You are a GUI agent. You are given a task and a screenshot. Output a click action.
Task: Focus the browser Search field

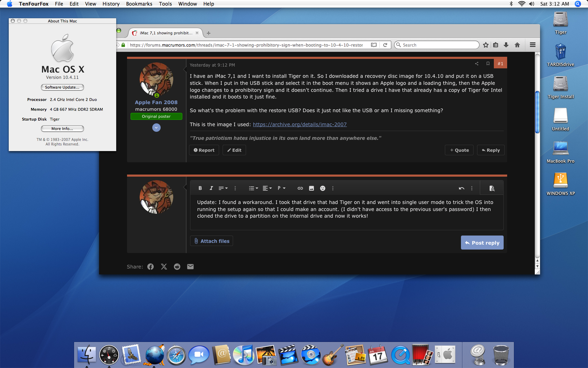click(x=436, y=45)
